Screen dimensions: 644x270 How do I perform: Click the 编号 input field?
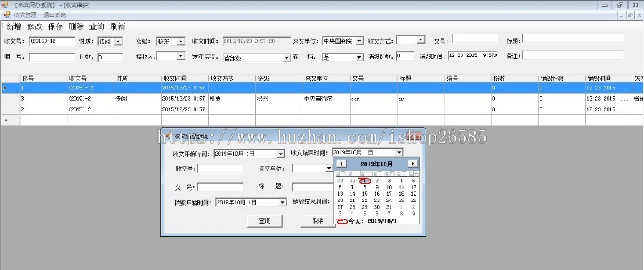[x=52, y=57]
